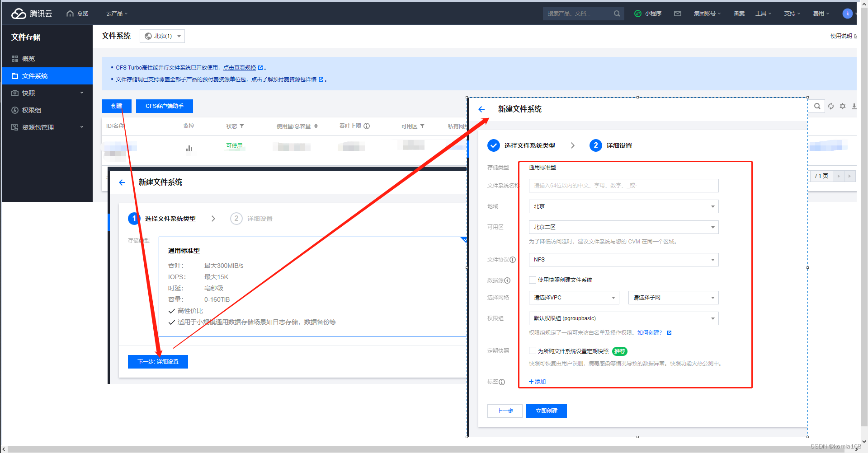Enable 使用快照创建文件系统 checkbox
Image resolution: width=868 pixels, height=453 pixels.
tap(533, 280)
